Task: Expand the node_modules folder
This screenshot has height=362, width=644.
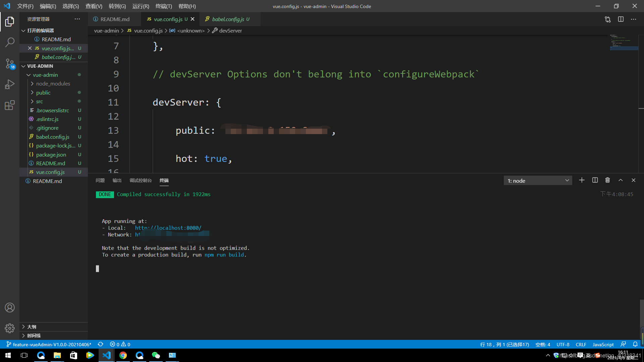Action: (53, 84)
